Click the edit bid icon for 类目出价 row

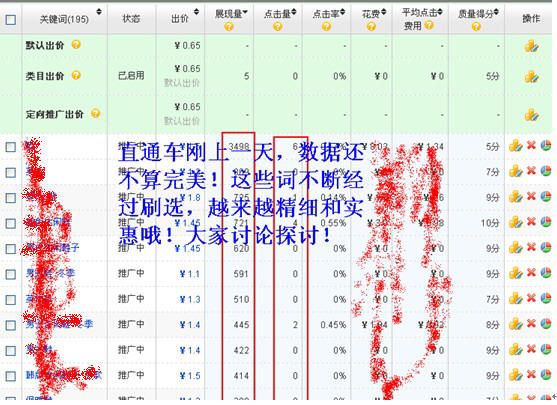coord(531,76)
